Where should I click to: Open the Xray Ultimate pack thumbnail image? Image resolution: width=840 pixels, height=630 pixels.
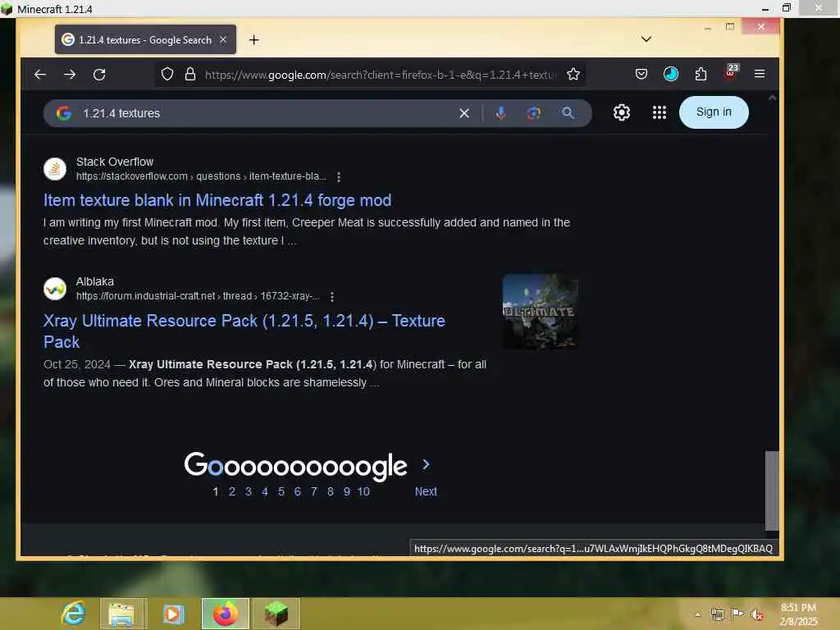click(x=540, y=312)
